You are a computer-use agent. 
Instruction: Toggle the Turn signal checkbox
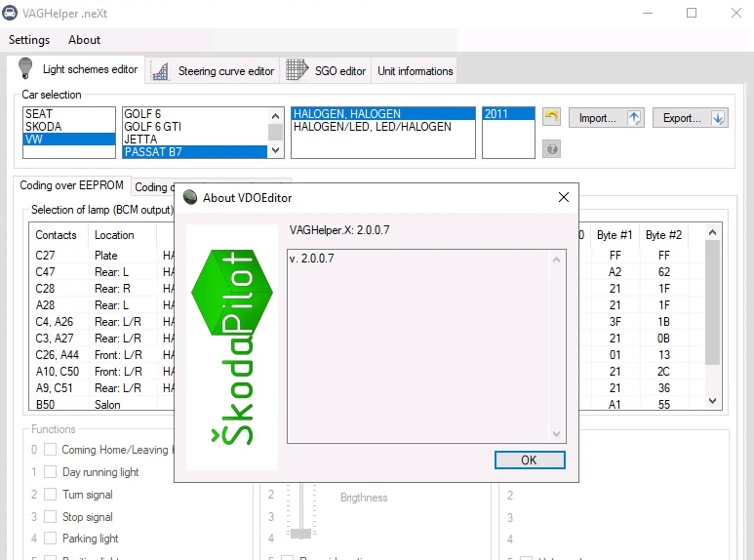pos(51,495)
